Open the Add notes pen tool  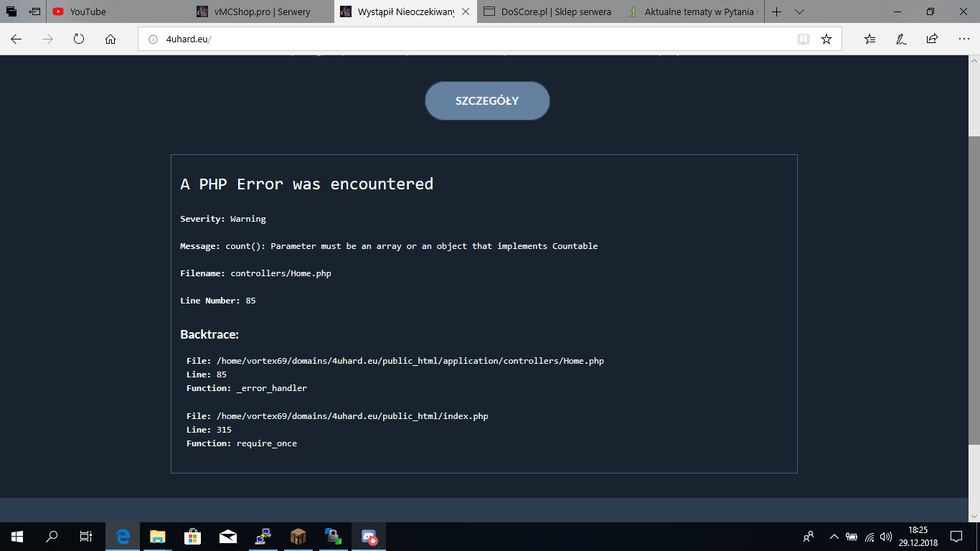point(901,39)
